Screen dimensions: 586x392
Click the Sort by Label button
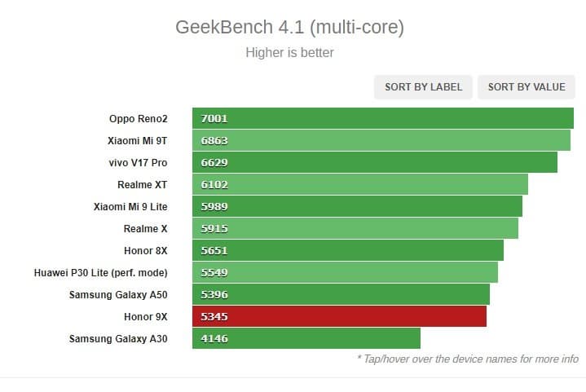coord(422,87)
